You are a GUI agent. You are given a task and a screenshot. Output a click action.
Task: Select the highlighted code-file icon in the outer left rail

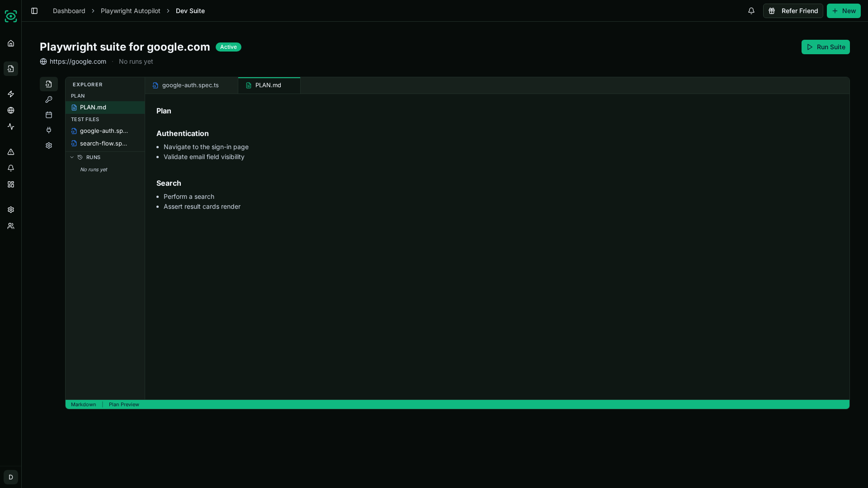click(11, 69)
